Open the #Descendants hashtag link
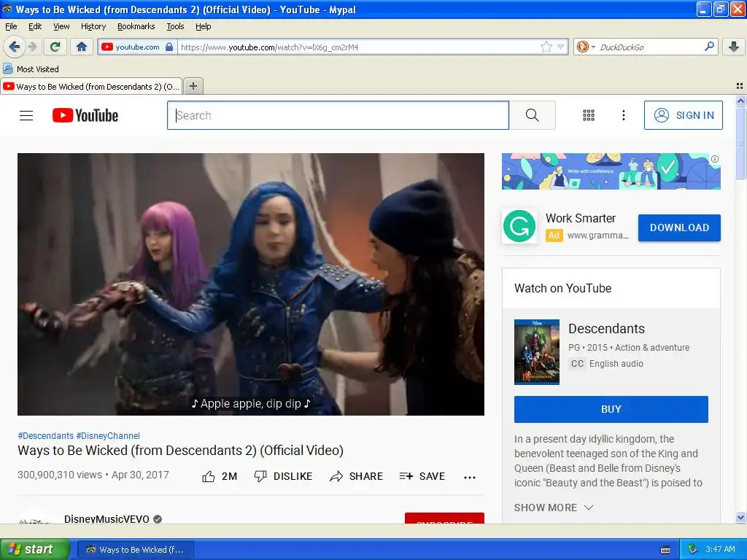Viewport: 747px width, 560px height. pos(46,436)
